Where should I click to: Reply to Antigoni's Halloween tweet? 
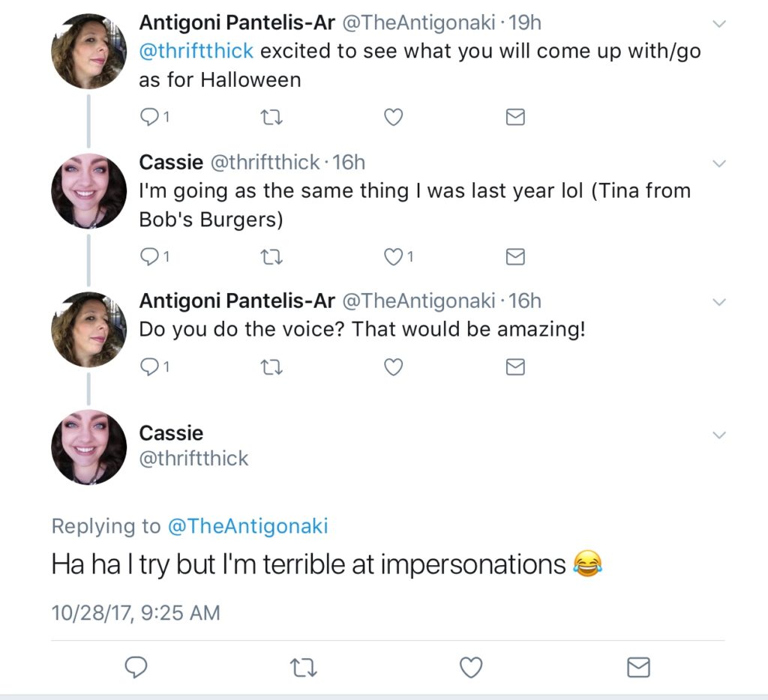pos(150,117)
